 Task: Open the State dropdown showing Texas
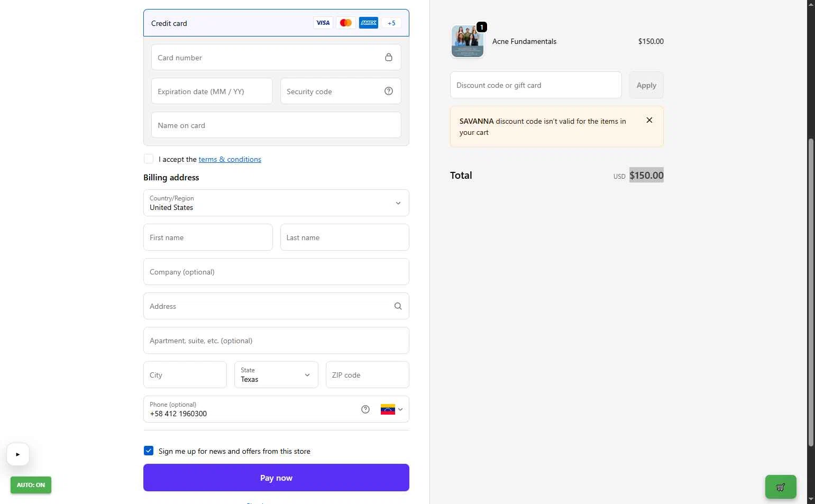pyautogui.click(x=276, y=375)
